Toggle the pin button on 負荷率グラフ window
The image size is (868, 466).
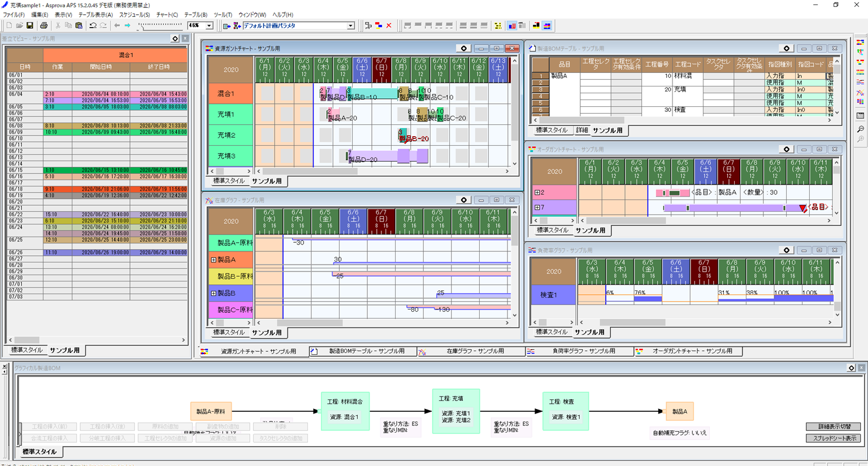point(786,250)
